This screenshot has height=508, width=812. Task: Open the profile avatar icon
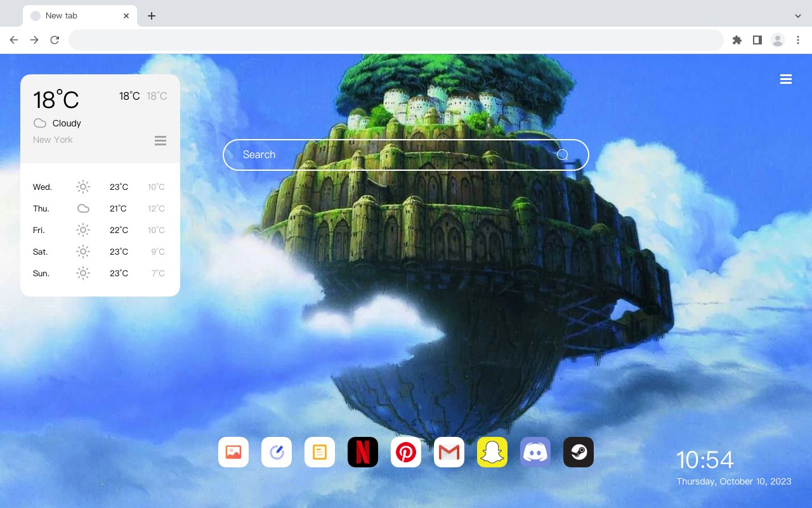click(x=778, y=40)
